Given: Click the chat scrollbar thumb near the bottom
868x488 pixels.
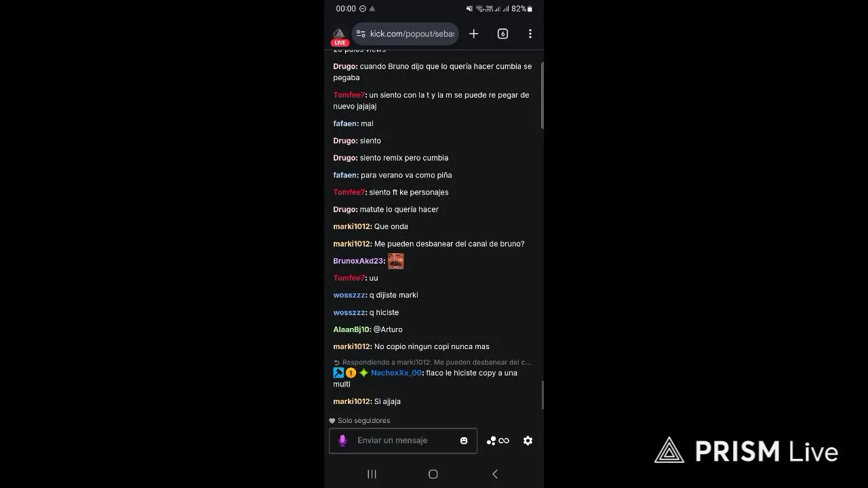Looking at the screenshot, I should 542,395.
